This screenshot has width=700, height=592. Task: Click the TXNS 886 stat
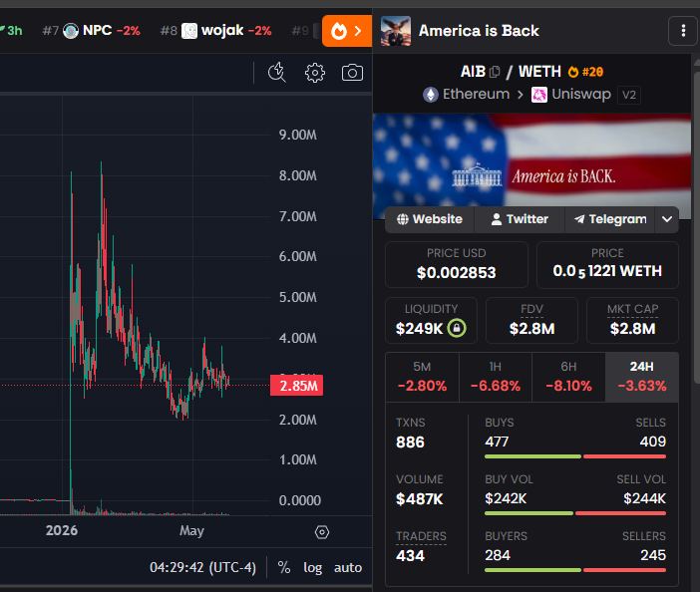tap(411, 434)
